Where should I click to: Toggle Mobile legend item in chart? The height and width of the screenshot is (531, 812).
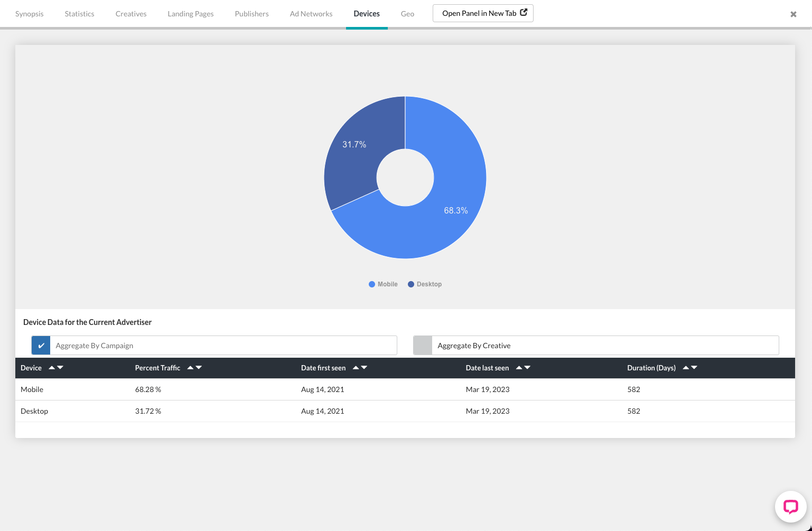[383, 284]
